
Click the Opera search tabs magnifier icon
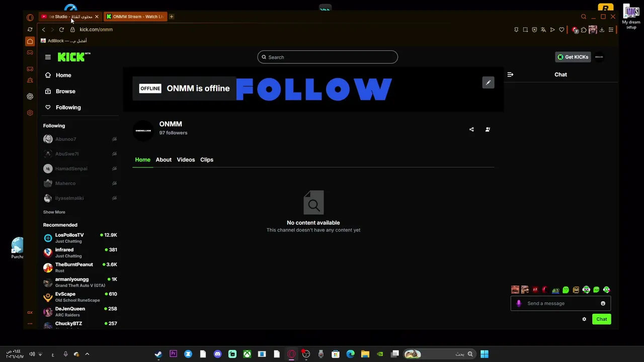click(584, 17)
